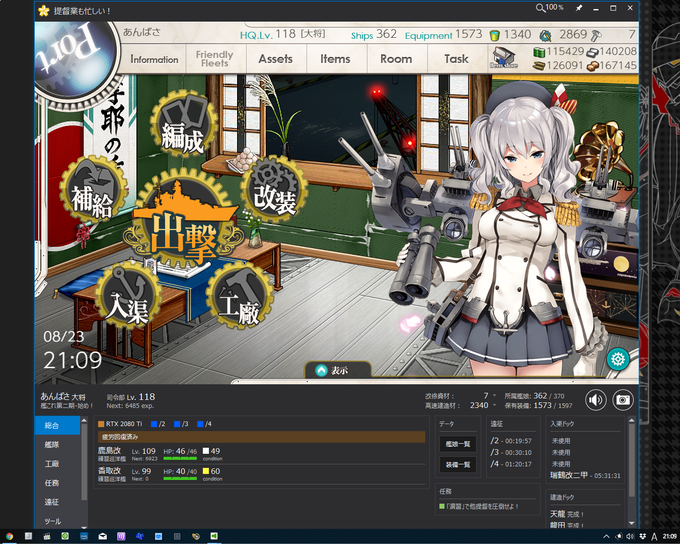Click the 香取改 ship name

(x=109, y=470)
